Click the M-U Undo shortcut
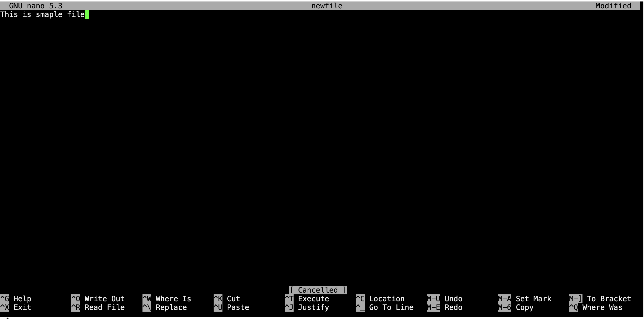644x319 pixels. [x=444, y=299]
